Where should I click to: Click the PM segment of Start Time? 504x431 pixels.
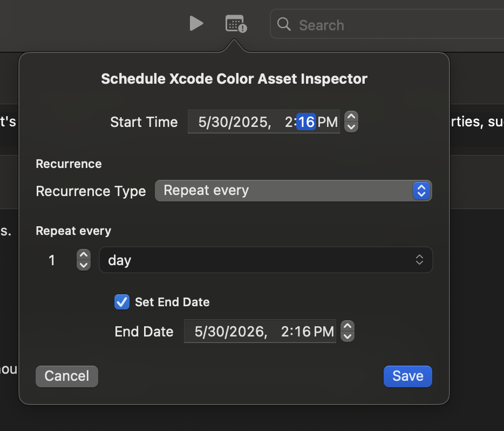coord(328,122)
